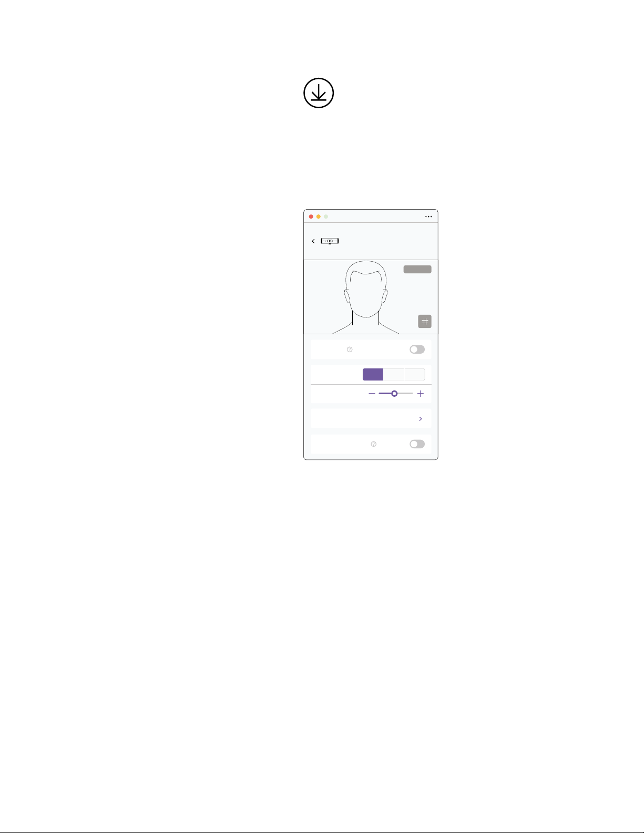Click the minus icon beside the slider
Viewport: 644px width, 833px height.
coord(372,394)
